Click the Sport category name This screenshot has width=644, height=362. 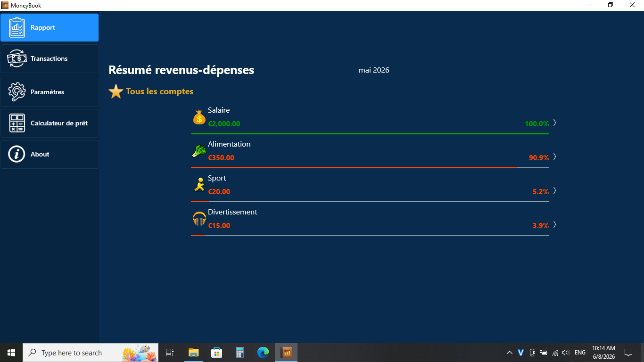click(x=217, y=178)
